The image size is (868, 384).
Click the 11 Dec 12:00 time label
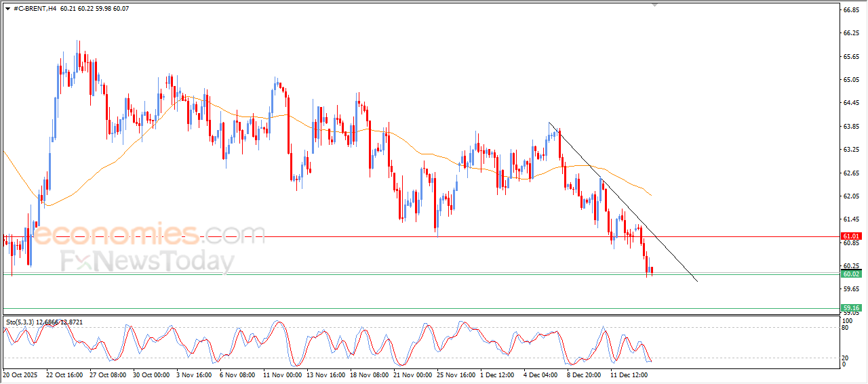[630, 374]
